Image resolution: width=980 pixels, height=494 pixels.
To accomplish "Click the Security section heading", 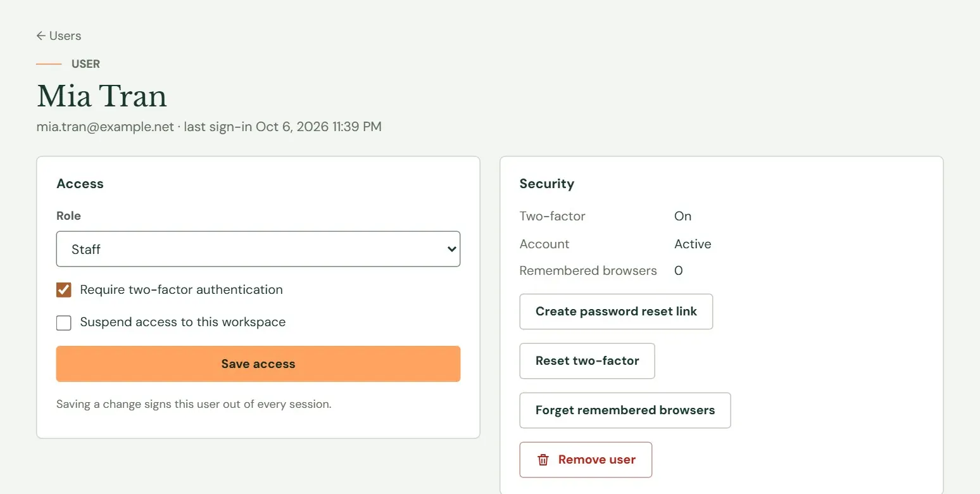I will pyautogui.click(x=547, y=184).
